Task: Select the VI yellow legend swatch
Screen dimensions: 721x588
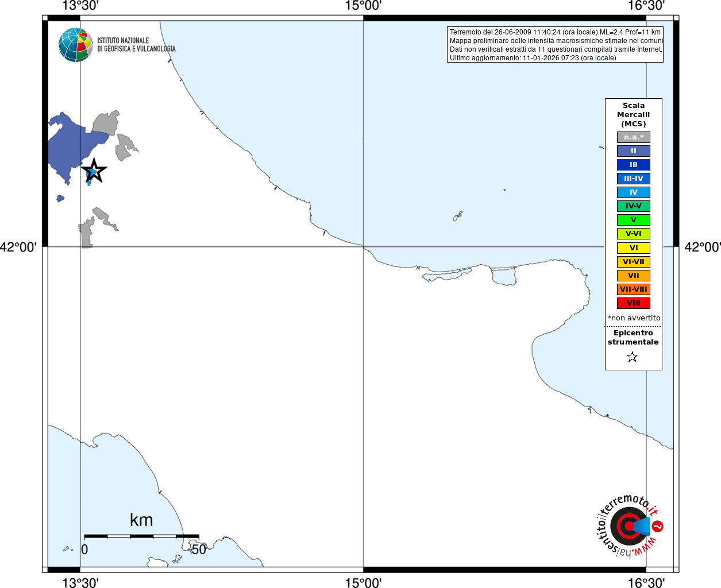Action: 634,248
